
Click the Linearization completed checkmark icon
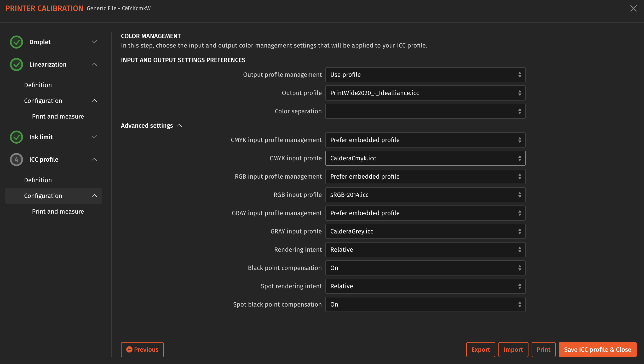[x=16, y=64]
